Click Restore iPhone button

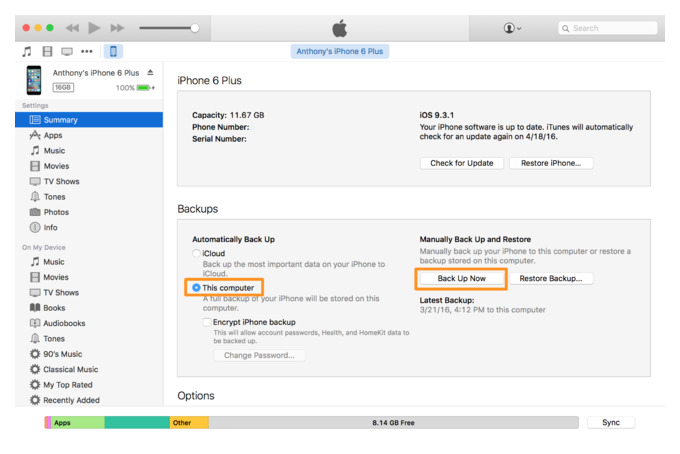pyautogui.click(x=551, y=163)
